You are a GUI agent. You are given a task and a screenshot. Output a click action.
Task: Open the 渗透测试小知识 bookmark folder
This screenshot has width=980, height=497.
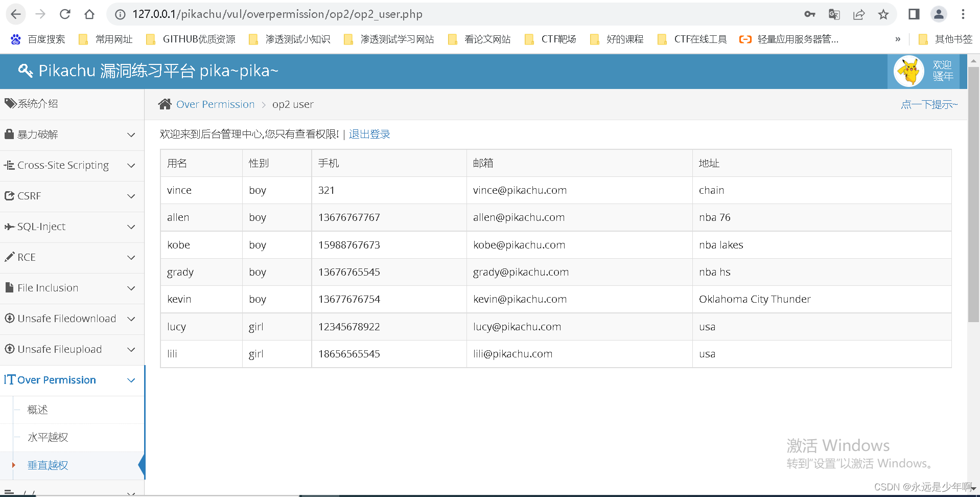click(290, 39)
